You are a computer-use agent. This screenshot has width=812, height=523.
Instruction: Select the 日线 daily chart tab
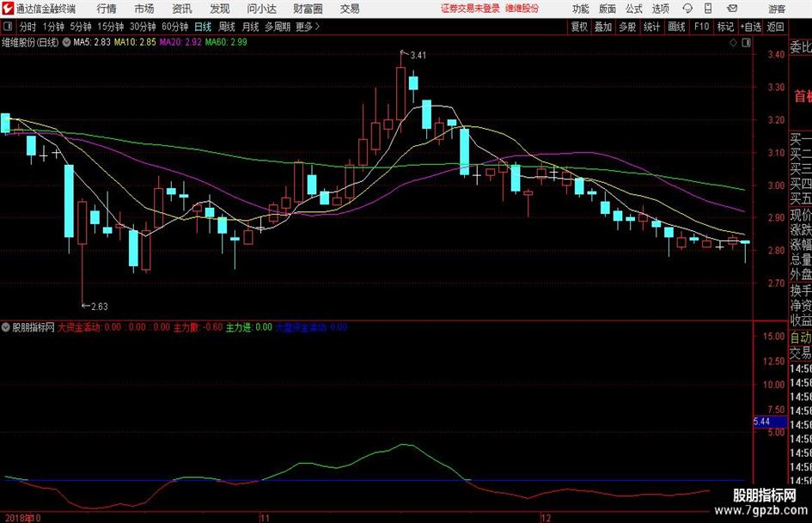[203, 27]
